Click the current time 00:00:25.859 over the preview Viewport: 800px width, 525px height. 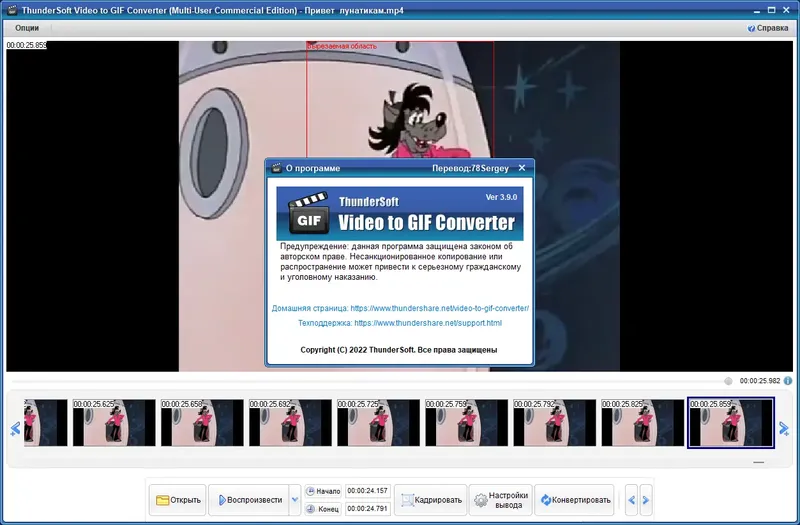pos(27,45)
